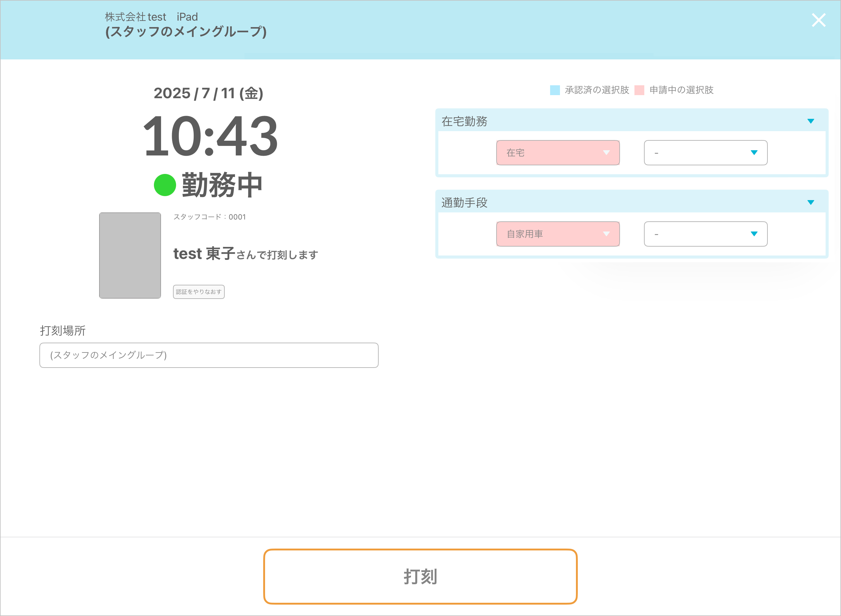Open the empty dropdown beside 自家用車
The height and width of the screenshot is (616, 841).
[x=706, y=234]
